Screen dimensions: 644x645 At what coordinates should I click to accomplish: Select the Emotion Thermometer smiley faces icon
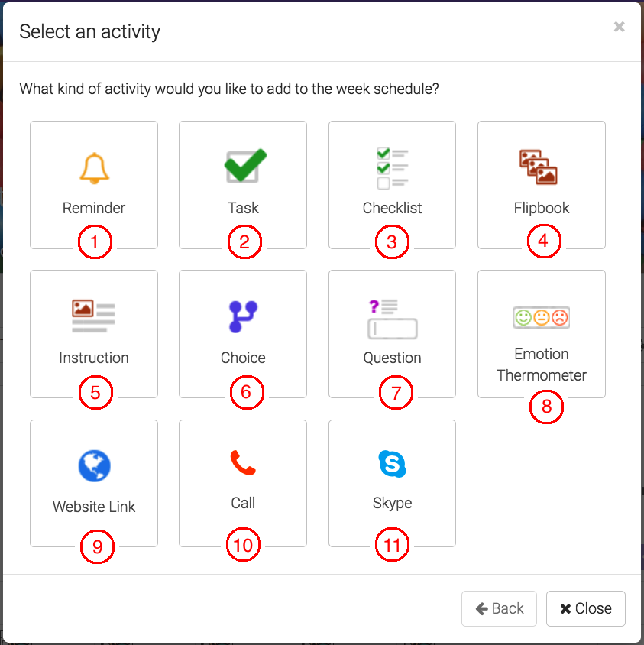[x=542, y=317]
